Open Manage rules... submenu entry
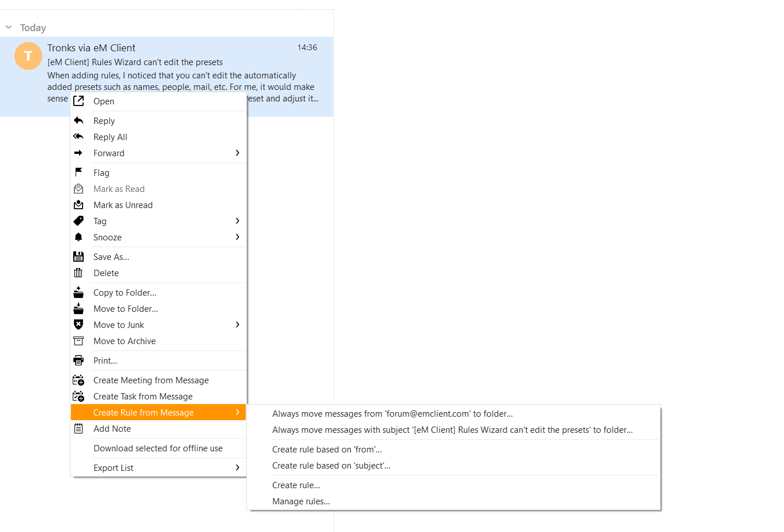 pos(453,501)
